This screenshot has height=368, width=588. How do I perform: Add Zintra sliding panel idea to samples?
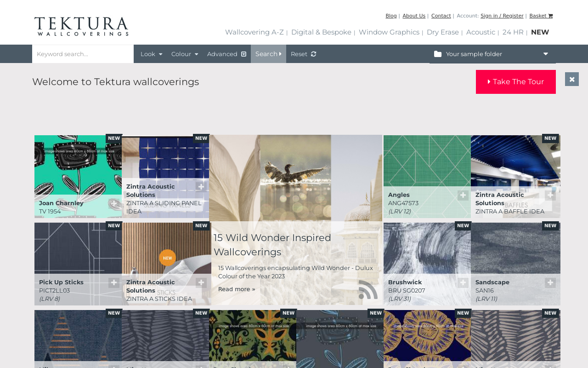[x=201, y=186]
